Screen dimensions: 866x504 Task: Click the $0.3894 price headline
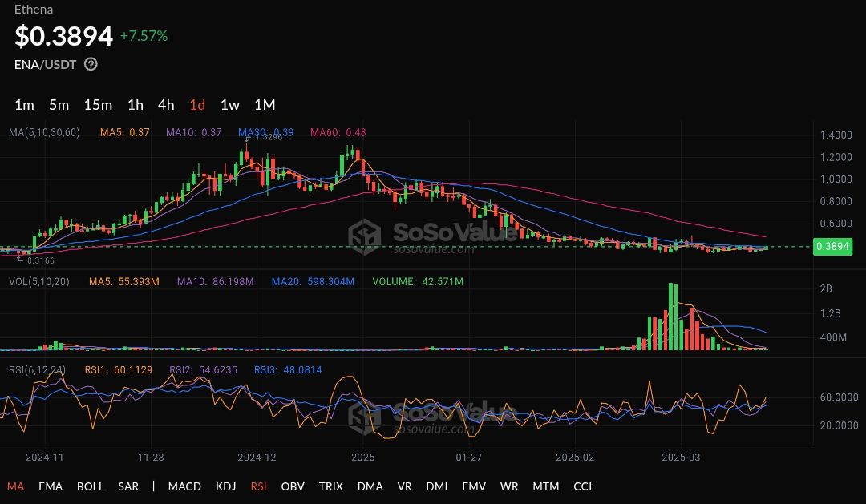point(63,36)
